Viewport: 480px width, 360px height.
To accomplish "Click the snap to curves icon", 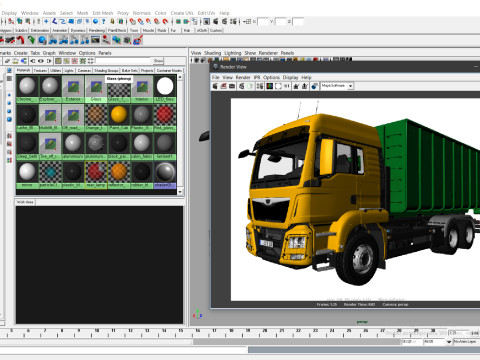I will [141, 22].
